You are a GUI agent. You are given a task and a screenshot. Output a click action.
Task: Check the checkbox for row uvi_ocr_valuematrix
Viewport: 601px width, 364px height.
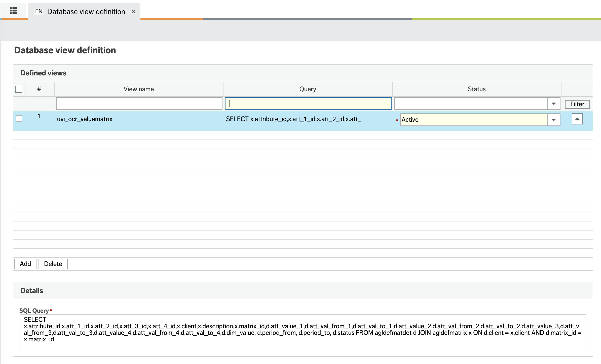tap(19, 119)
